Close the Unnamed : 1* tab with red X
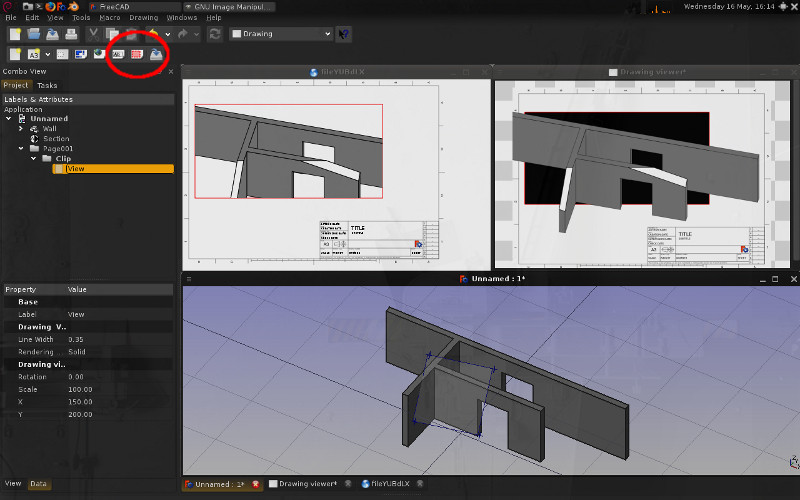The height and width of the screenshot is (500, 800). coord(256,484)
